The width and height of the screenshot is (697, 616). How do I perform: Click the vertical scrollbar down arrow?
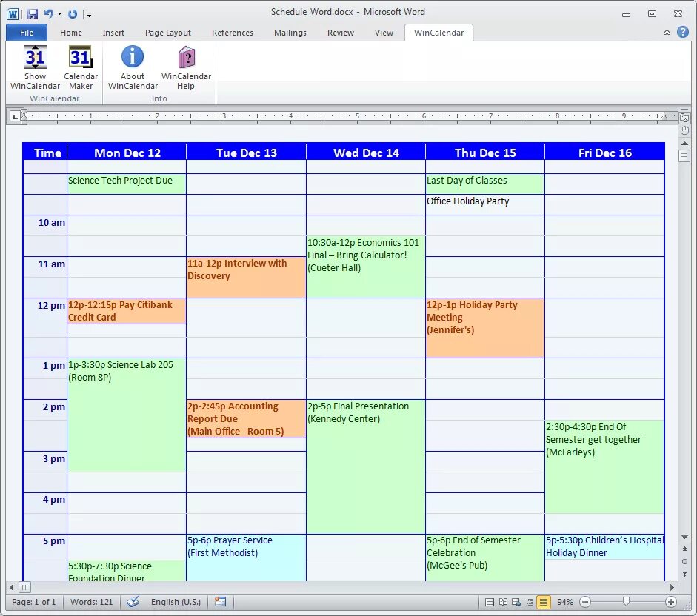pyautogui.click(x=684, y=538)
